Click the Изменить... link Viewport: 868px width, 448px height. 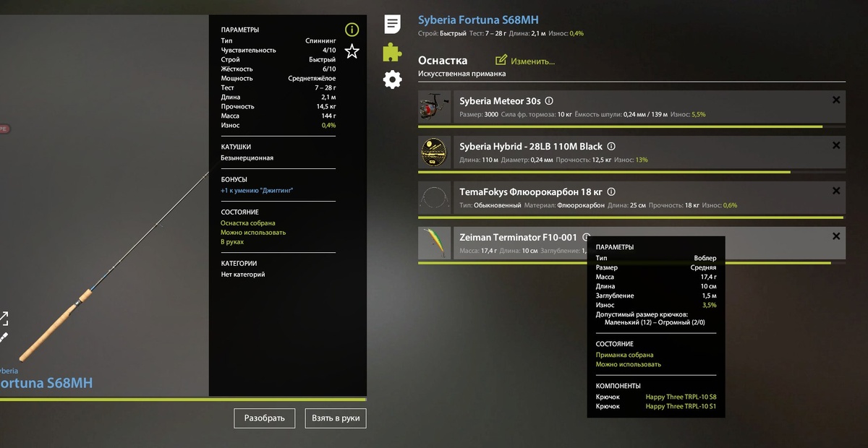click(x=533, y=61)
